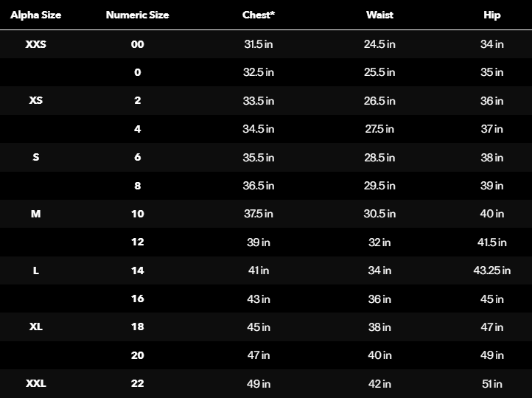The image size is (532, 398).
Task: Click the Numeric Size column header
Action: [137, 15]
